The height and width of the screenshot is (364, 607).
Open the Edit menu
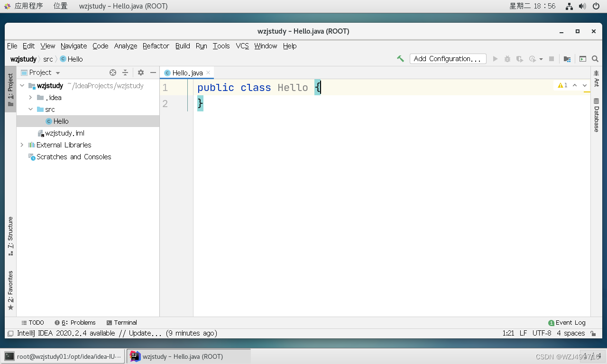(x=29, y=46)
